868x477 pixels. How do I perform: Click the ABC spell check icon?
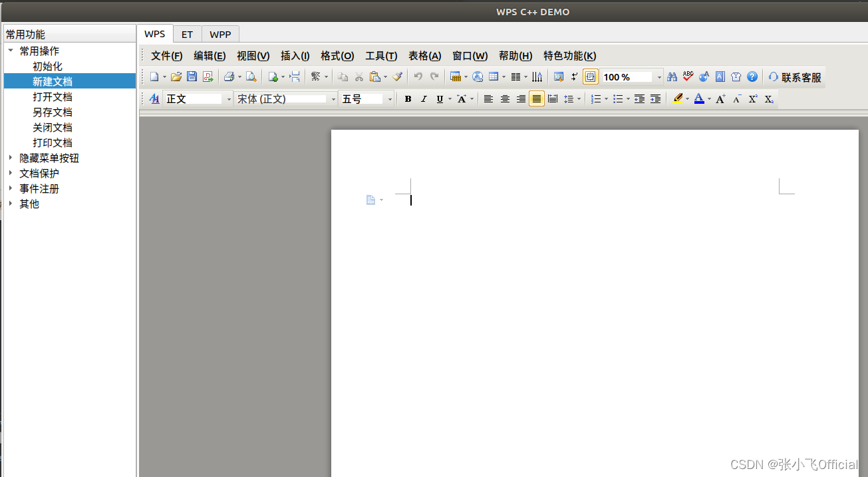click(688, 77)
